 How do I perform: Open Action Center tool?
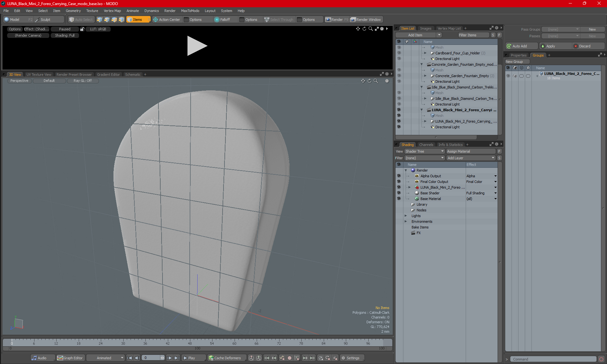[167, 20]
